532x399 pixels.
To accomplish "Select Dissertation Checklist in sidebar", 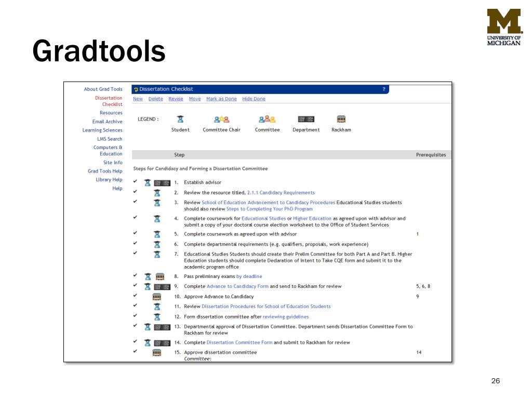I will point(109,101).
